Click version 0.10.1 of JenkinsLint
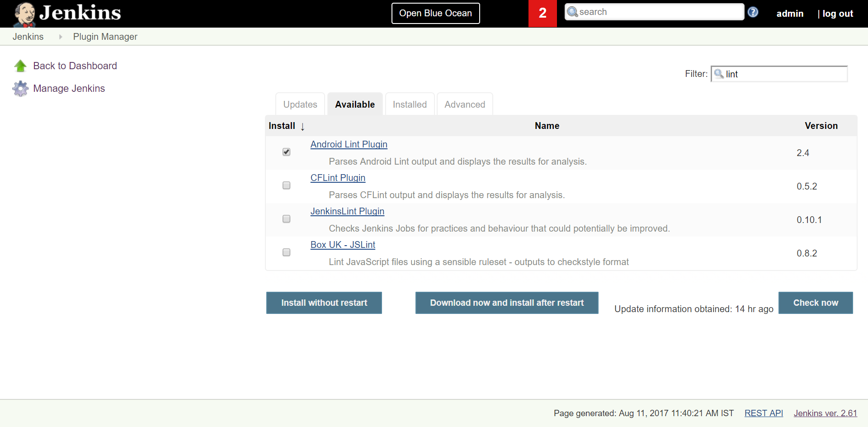This screenshot has width=868, height=427. pos(809,220)
